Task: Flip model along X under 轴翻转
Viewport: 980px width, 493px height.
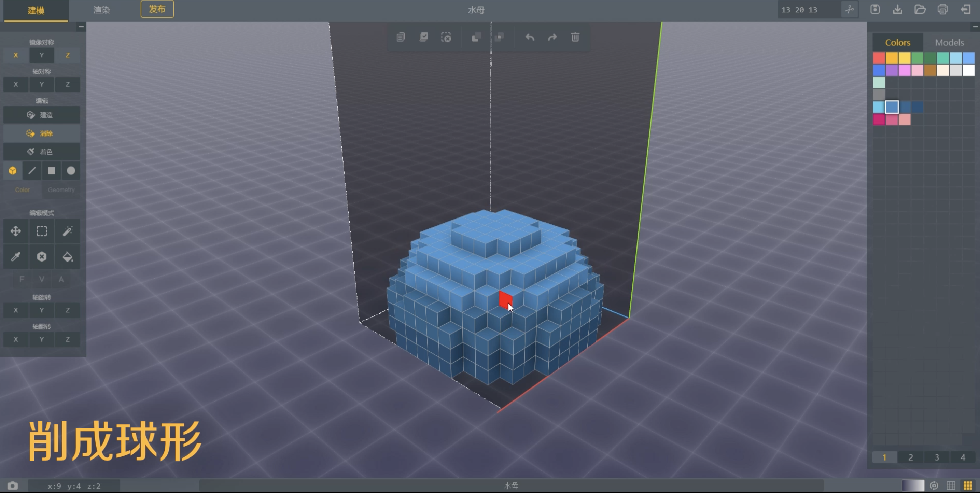Action: click(16, 339)
